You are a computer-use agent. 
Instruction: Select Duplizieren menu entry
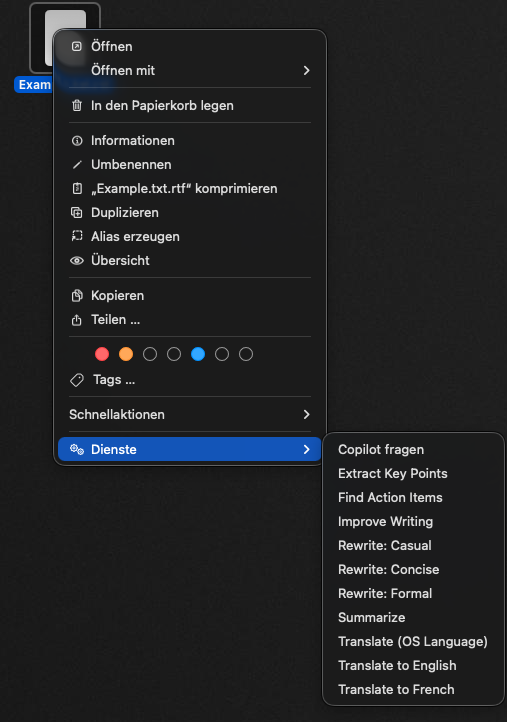coord(190,212)
